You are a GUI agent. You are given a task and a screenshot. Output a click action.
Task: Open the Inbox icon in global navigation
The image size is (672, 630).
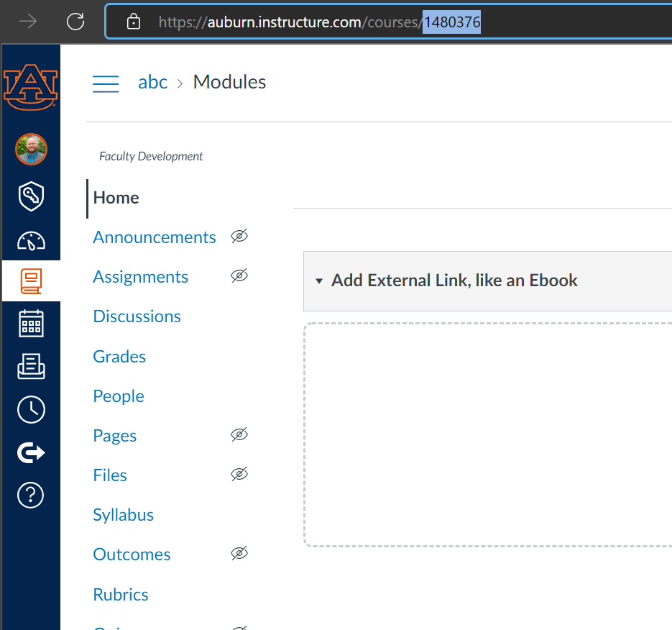(31, 366)
